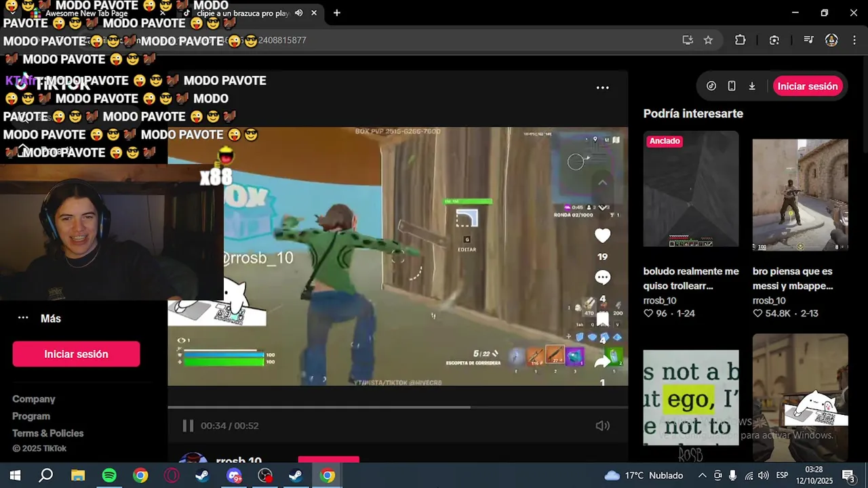
Task: Click the pink Iniciar sesión button in the top right
Action: 808,86
